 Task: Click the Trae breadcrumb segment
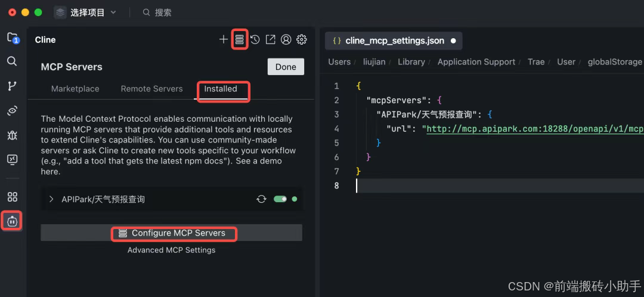point(536,62)
